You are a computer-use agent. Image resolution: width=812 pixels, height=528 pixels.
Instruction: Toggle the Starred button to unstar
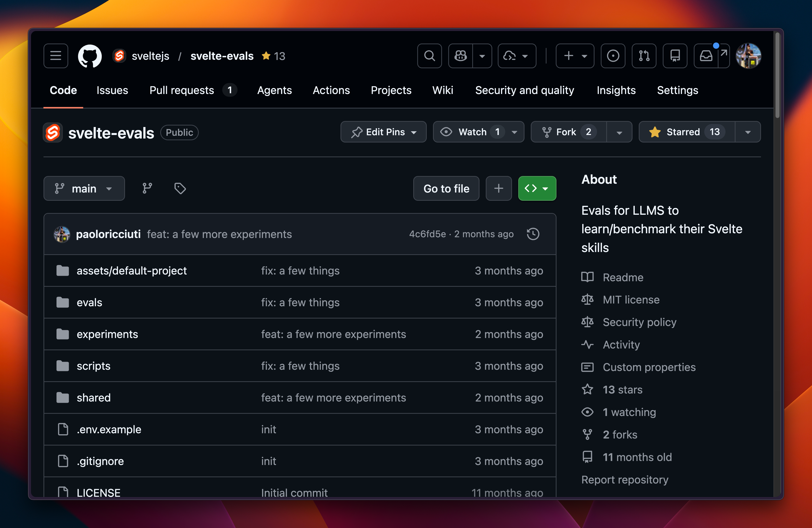[x=687, y=132]
